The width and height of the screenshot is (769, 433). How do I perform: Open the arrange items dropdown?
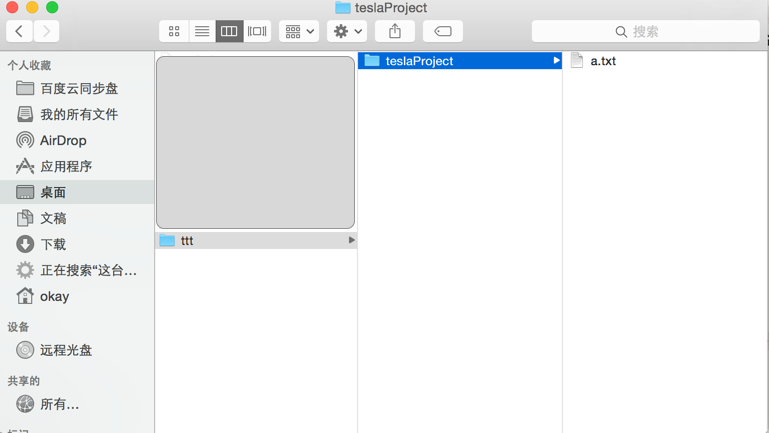(x=299, y=31)
